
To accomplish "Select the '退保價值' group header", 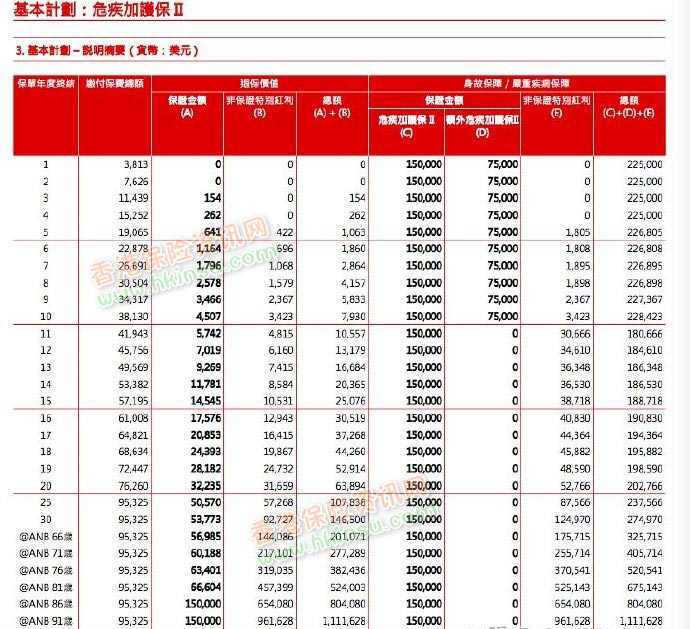I will 260,83.
